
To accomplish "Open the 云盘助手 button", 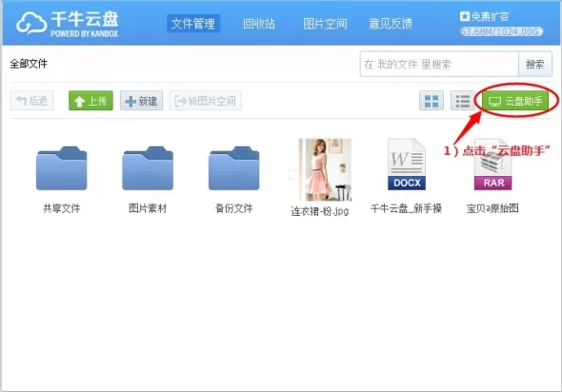I will [x=515, y=101].
